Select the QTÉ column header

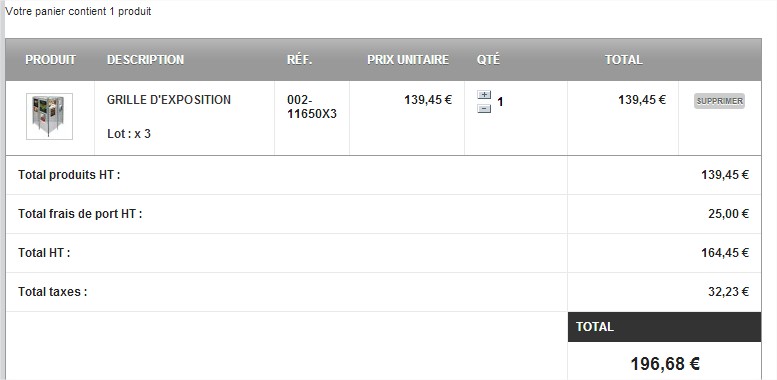pos(489,60)
